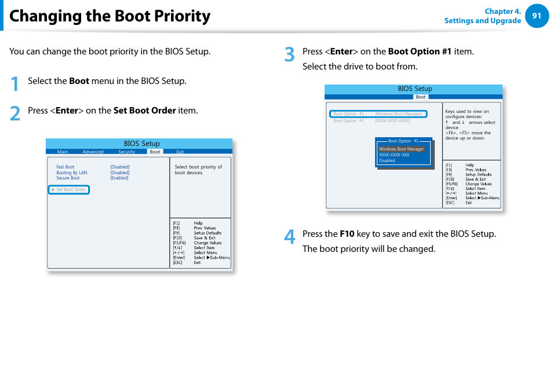Select the Boot Option #1 row label
This screenshot has height=392, width=553.
pyautogui.click(x=348, y=113)
